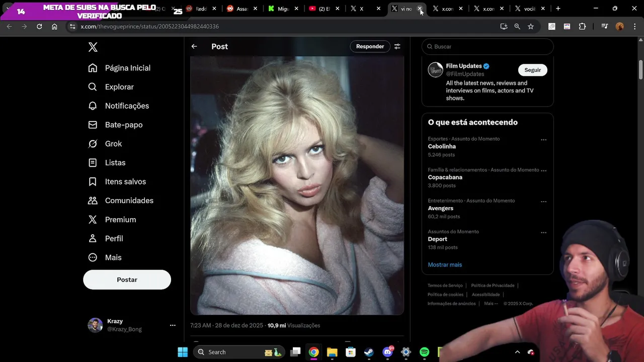Open Bate-papo messages
Viewport: 644px width, 362px height.
[115, 125]
